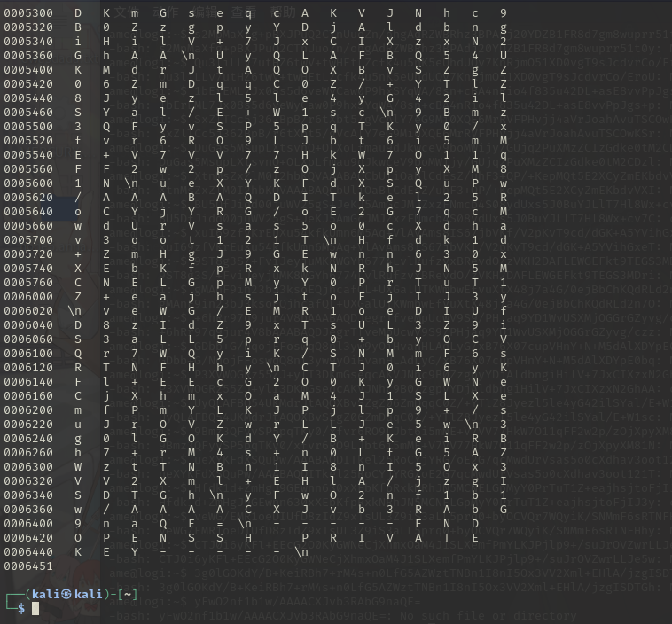Click the offset 0006000
Screen dimensions: 672x624
click(28, 297)
